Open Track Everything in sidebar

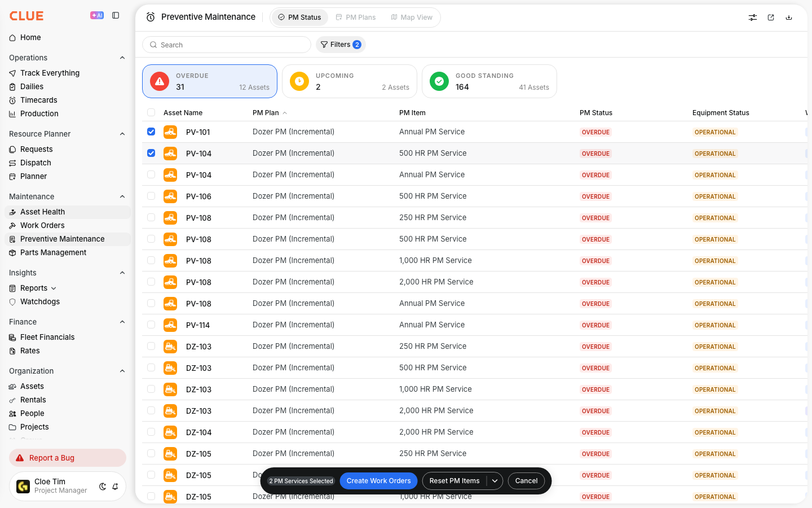pos(50,73)
